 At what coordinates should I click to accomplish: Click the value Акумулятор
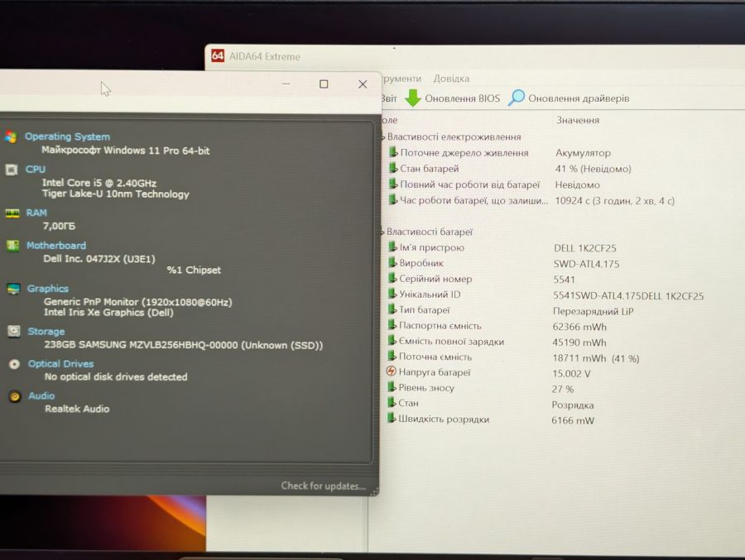[583, 153]
